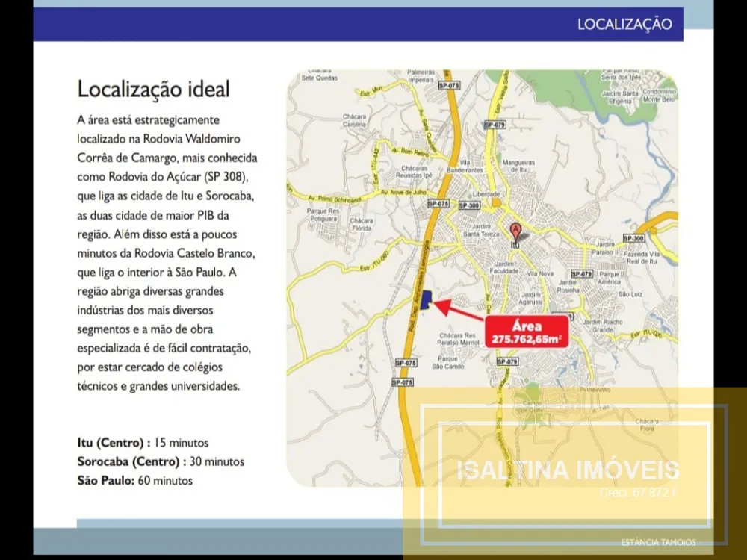Click the 'Condomínio Monte Belo' map label
This screenshot has height=560, width=747.
click(x=659, y=96)
